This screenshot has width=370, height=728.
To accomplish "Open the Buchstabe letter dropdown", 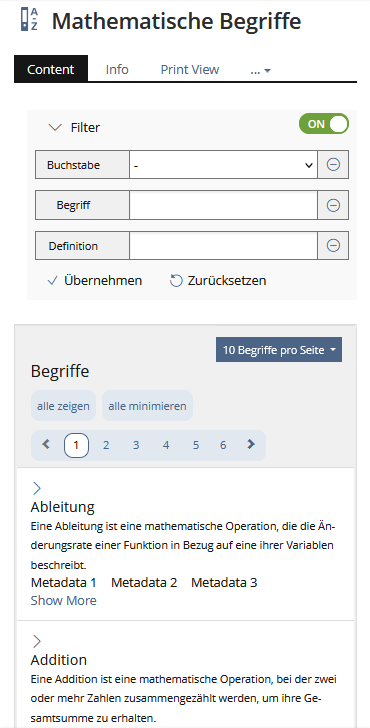I will tap(223, 164).
